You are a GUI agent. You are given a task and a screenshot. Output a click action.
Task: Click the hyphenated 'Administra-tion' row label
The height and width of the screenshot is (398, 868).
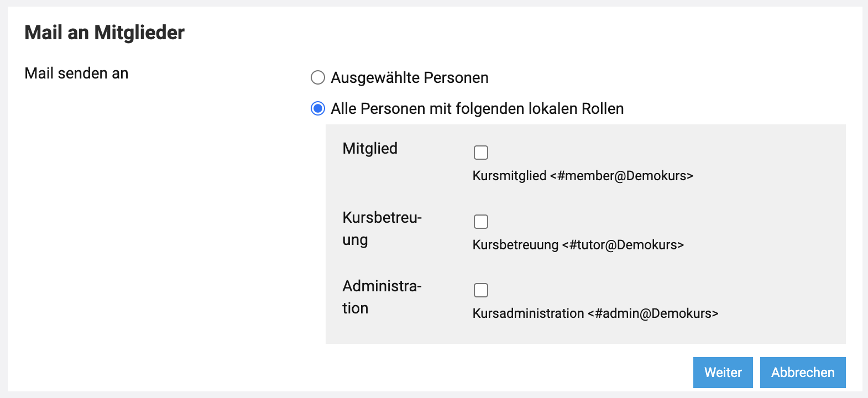(x=381, y=297)
